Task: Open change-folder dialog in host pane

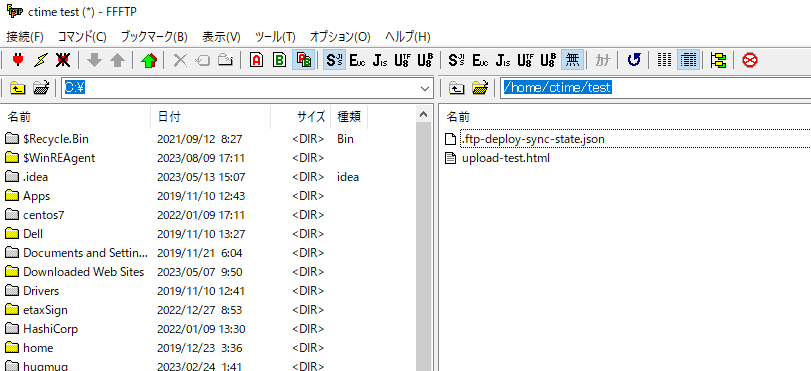Action: (479, 88)
